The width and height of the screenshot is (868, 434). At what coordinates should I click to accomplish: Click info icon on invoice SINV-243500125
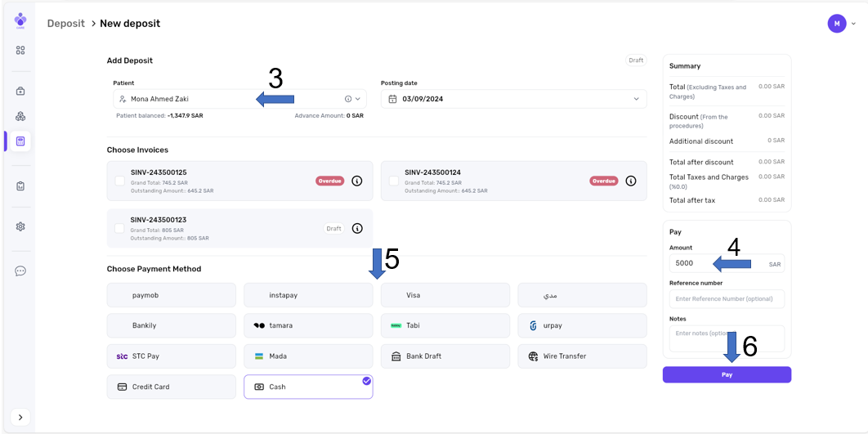click(357, 181)
